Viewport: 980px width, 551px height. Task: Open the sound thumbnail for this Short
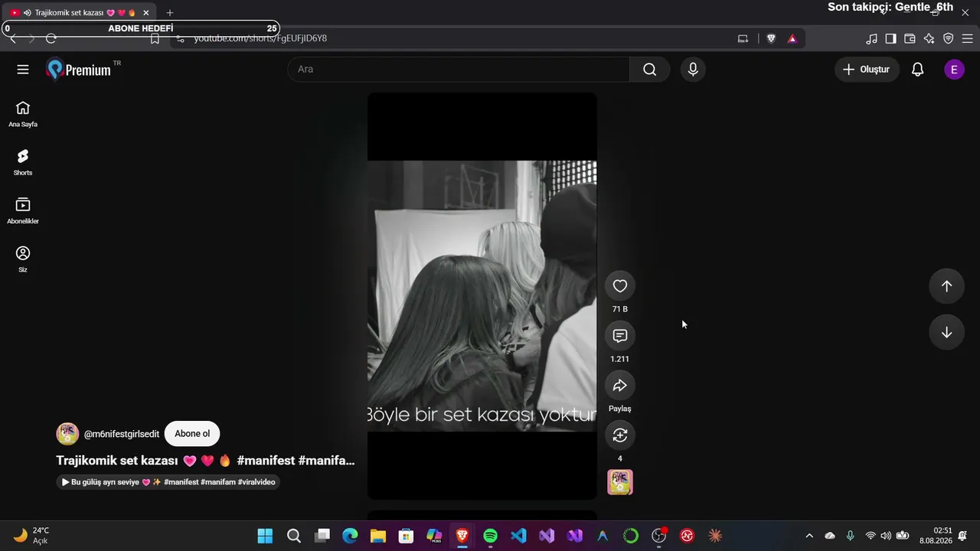pyautogui.click(x=620, y=482)
